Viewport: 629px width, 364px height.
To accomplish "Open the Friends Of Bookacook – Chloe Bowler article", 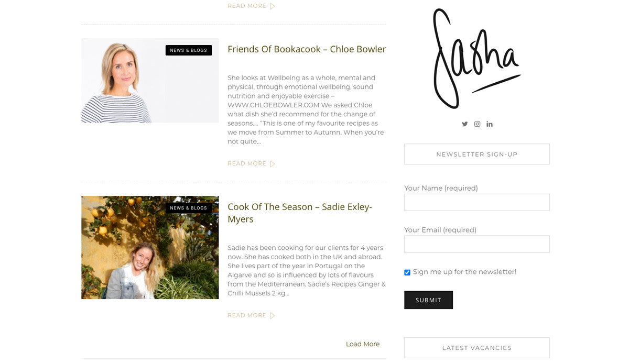I will click(307, 49).
